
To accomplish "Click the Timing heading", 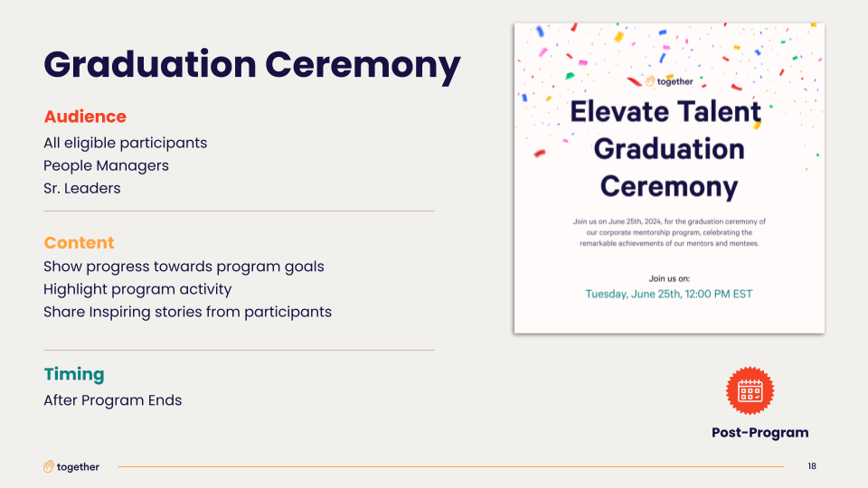I will 74,374.
